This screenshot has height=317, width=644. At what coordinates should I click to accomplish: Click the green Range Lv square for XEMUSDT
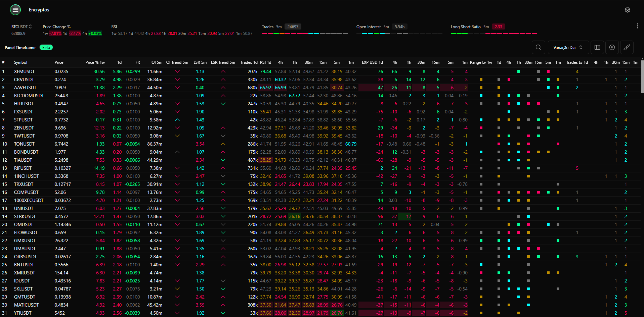tap(519, 71)
